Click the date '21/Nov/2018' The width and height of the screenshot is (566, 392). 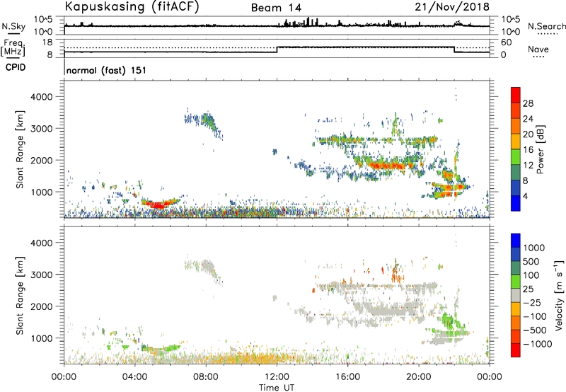(x=452, y=6)
